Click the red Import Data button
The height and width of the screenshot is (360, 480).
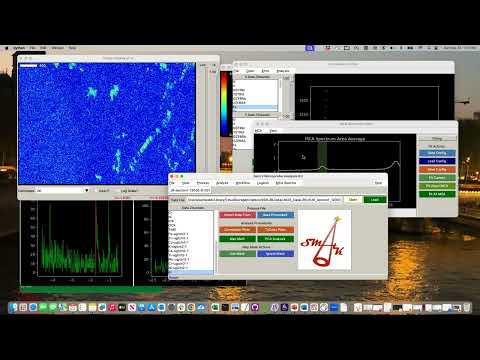237,215
